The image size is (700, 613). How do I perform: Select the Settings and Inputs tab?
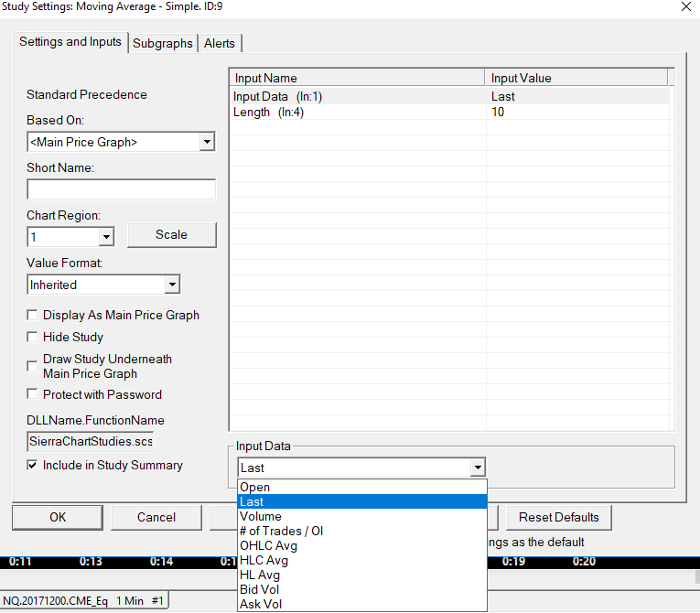tap(70, 42)
